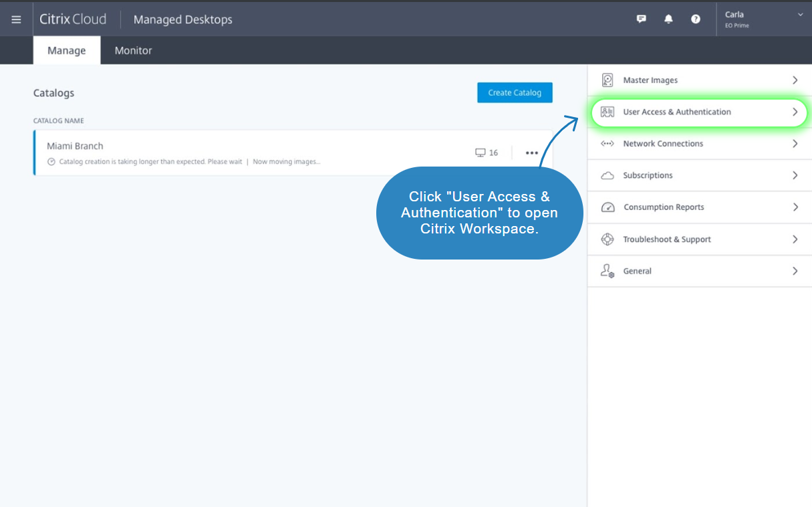Expand the User Access & Authentication chevron

coord(795,112)
